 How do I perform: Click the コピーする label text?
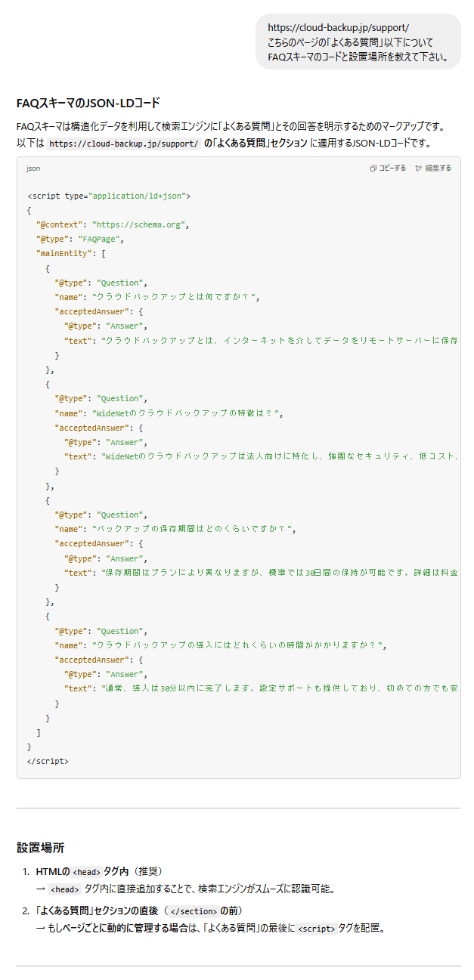(392, 168)
